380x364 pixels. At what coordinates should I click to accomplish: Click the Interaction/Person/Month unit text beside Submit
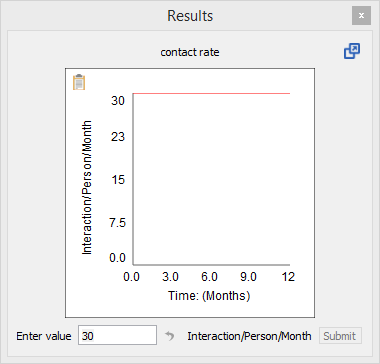[249, 336]
